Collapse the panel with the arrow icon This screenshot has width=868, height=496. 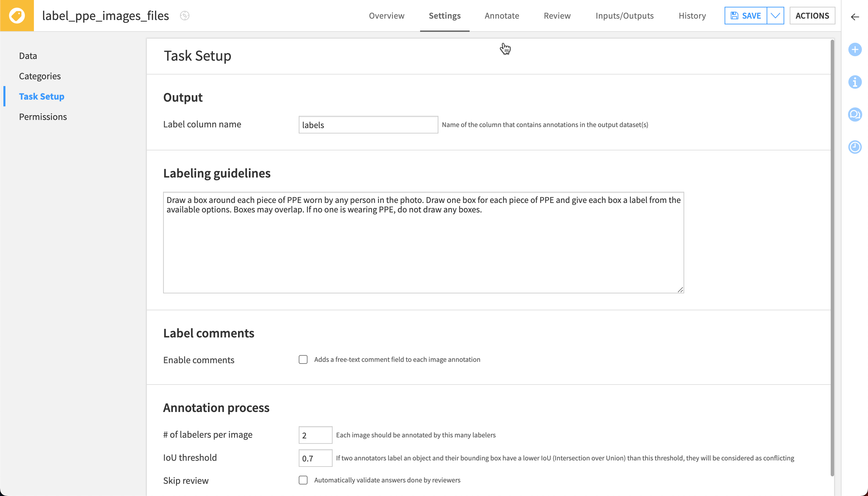click(855, 17)
